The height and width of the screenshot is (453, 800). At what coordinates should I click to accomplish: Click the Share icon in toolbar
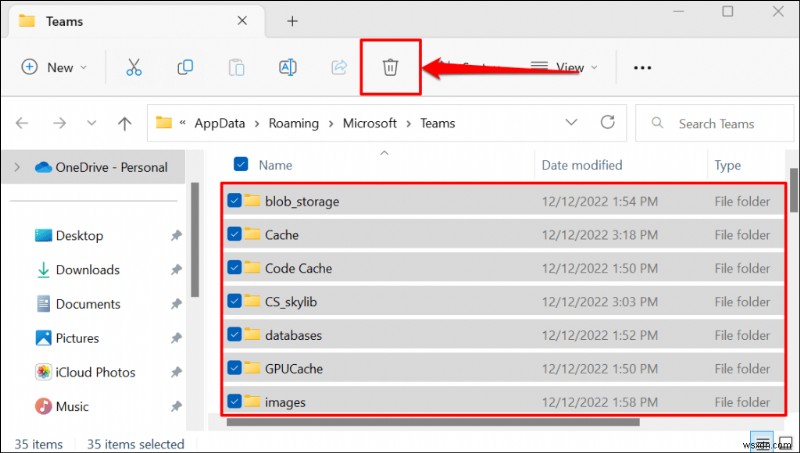tap(339, 67)
